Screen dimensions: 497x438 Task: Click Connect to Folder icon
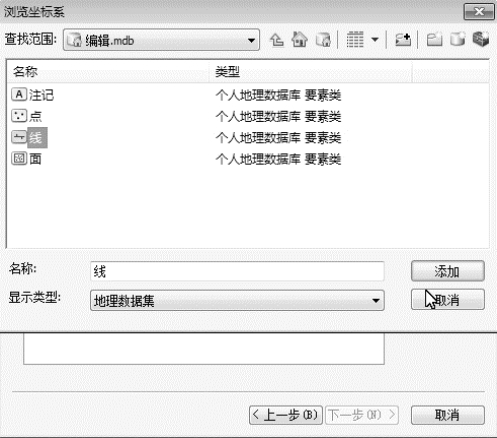point(403,40)
